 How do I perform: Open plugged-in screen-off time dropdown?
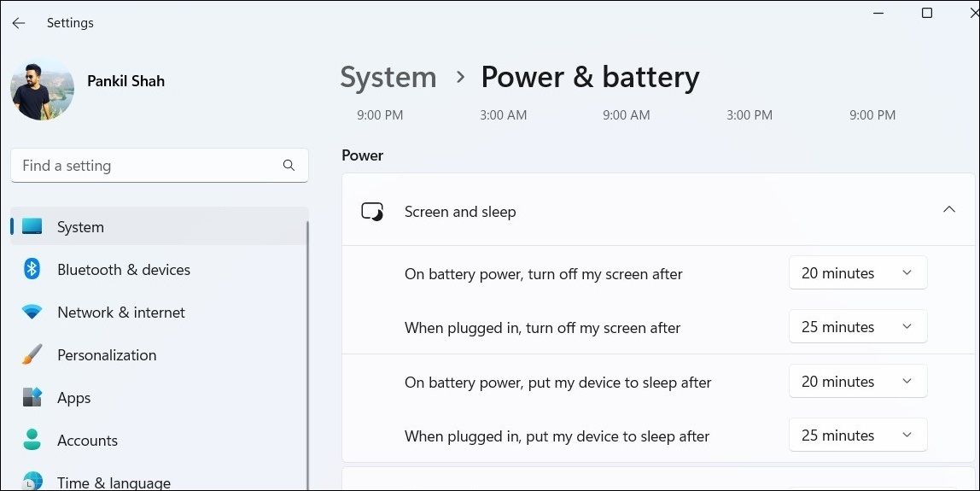(x=857, y=327)
